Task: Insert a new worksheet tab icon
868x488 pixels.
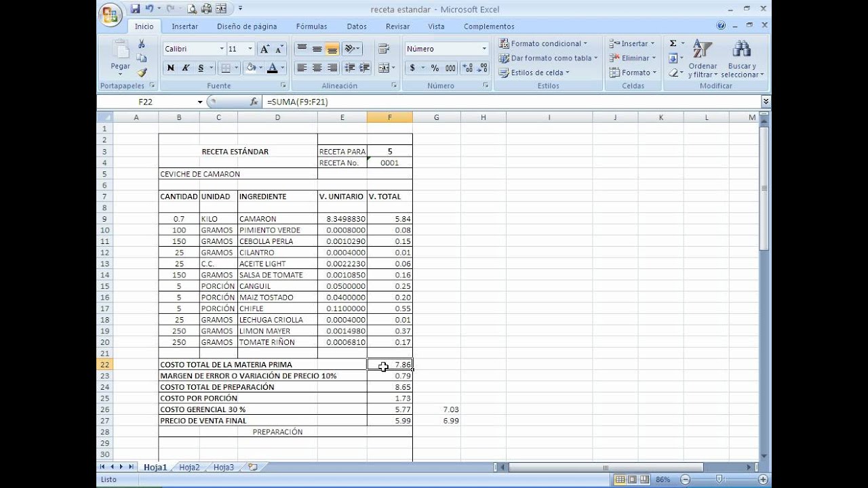Action: (x=253, y=467)
